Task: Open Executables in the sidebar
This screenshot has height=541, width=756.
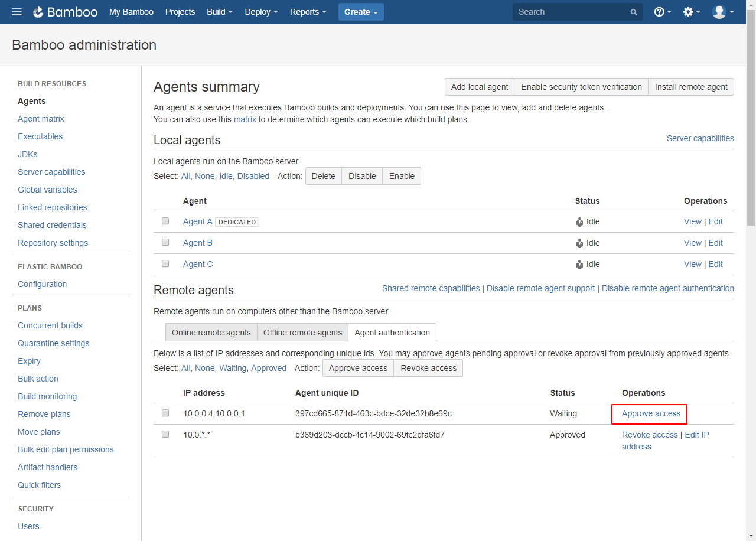Action: 40,136
